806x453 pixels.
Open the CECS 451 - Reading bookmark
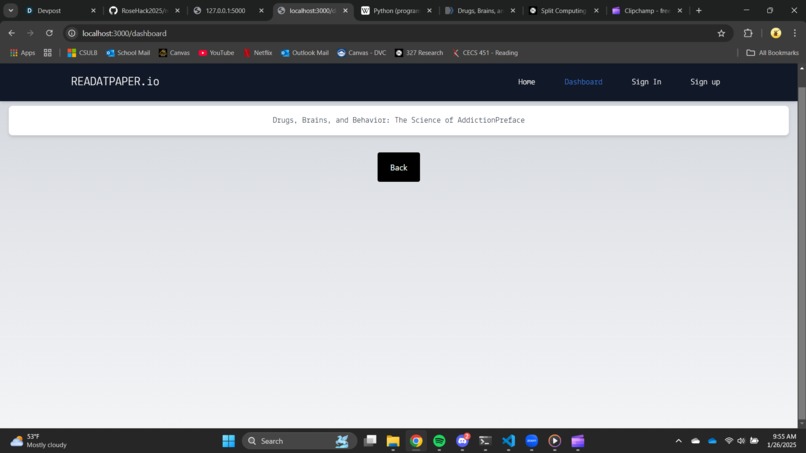click(485, 52)
